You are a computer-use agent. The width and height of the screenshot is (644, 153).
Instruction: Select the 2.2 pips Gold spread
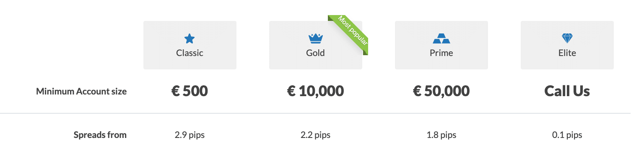(x=315, y=135)
